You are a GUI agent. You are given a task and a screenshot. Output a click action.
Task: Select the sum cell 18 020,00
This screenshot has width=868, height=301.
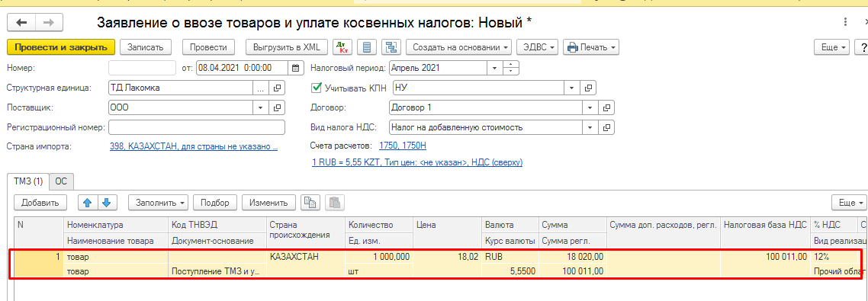coord(572,258)
